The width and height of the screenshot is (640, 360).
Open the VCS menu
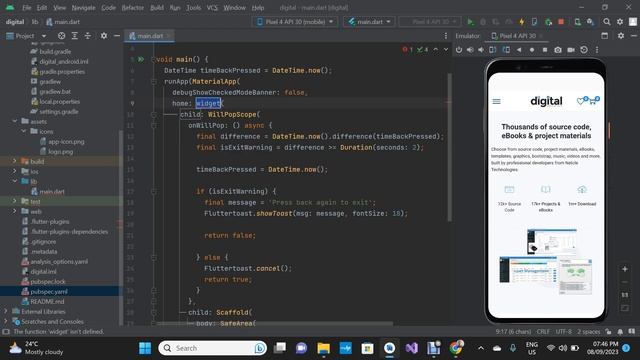212,7
